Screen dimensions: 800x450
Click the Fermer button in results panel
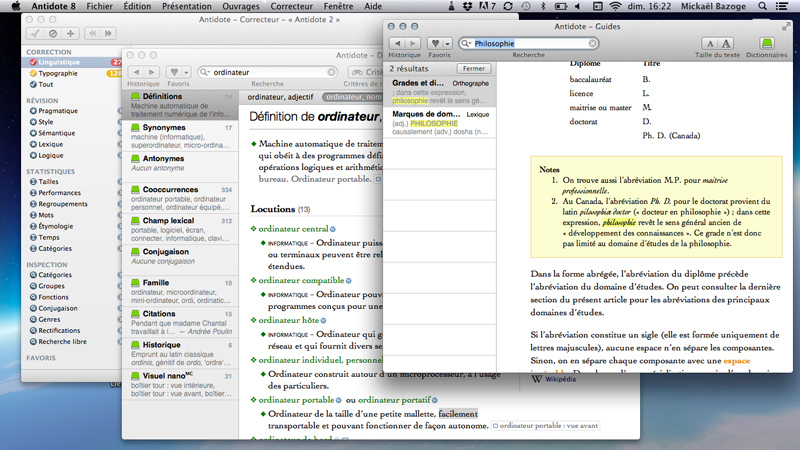coord(474,68)
